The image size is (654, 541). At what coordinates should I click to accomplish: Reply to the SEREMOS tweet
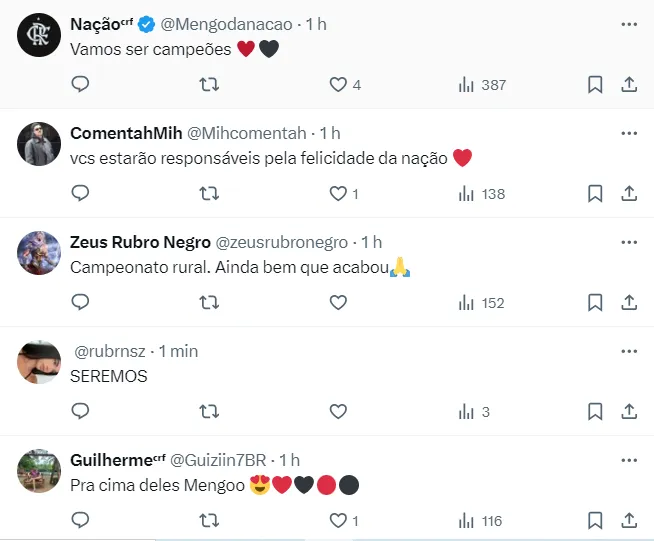click(x=81, y=410)
